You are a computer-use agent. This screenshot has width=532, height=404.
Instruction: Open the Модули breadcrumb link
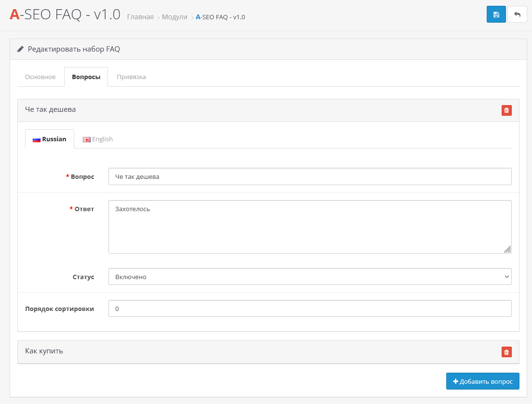pos(174,17)
